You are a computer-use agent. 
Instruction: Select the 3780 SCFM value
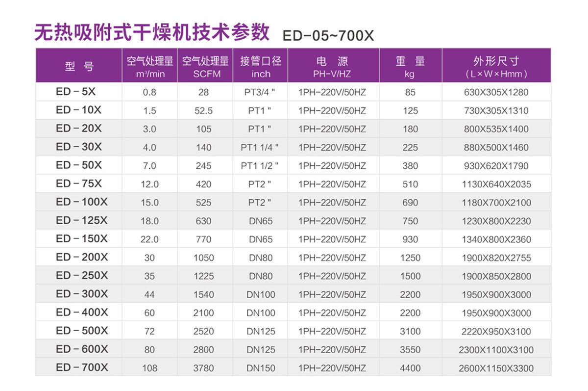pos(203,368)
